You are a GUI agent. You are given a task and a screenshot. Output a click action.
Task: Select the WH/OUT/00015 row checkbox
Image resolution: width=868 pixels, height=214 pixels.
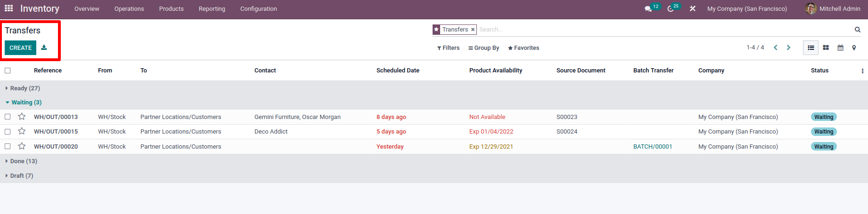[8, 132]
